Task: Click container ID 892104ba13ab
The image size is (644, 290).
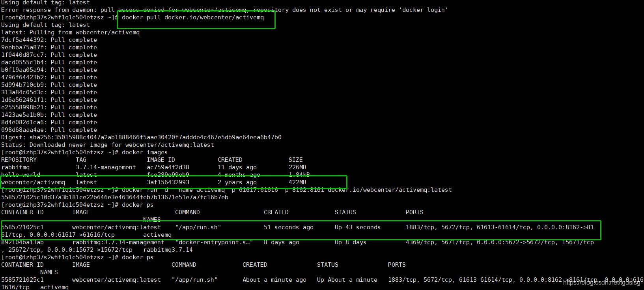Action: click(x=22, y=242)
